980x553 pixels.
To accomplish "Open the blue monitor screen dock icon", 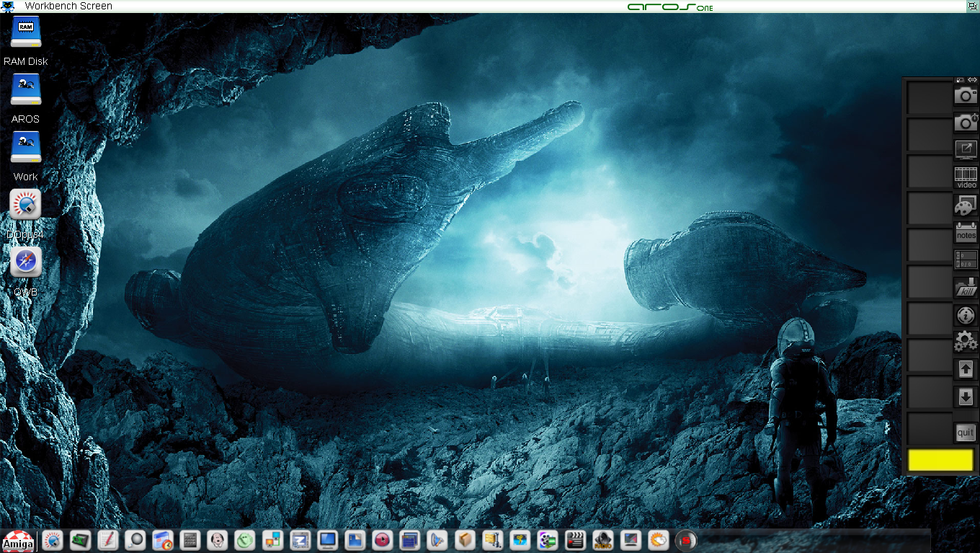I will [327, 540].
